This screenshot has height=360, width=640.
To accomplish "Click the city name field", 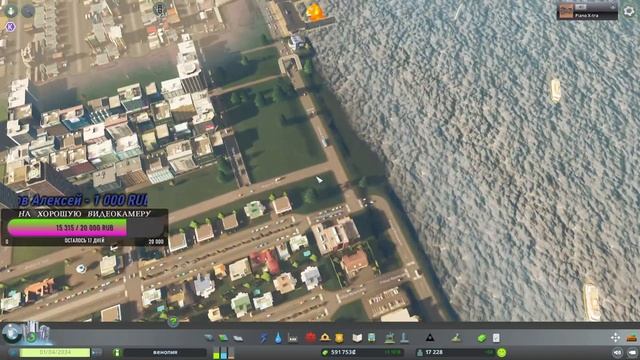I will (x=165, y=352).
